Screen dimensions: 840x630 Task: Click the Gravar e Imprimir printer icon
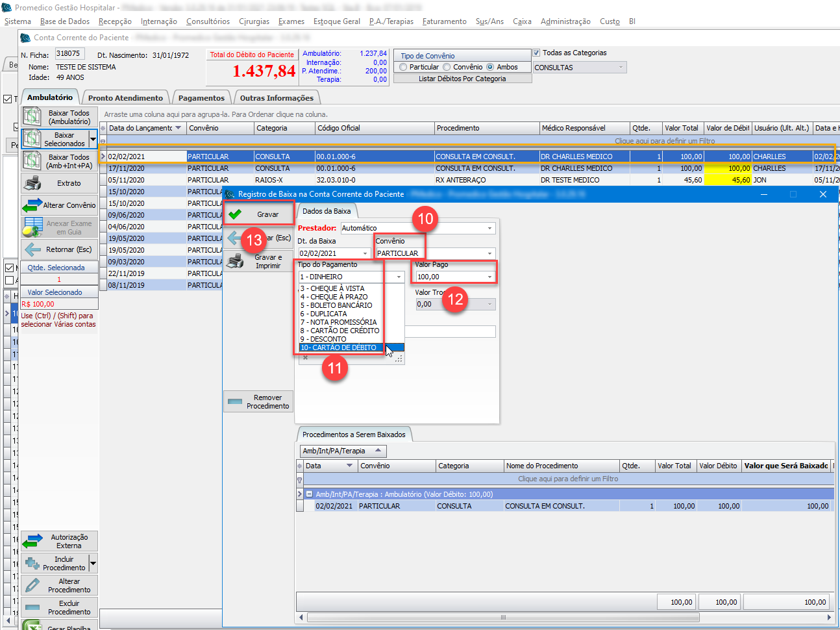pyautogui.click(x=235, y=261)
